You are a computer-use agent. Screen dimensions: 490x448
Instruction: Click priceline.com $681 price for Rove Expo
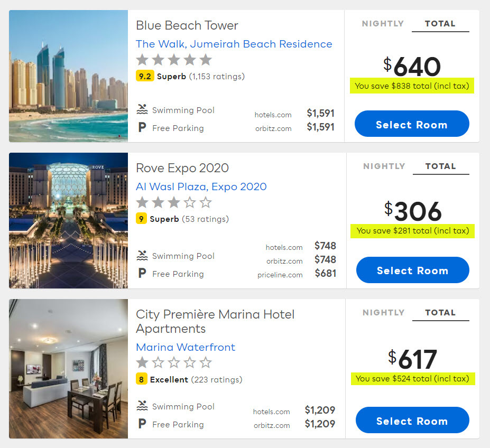[x=325, y=273]
